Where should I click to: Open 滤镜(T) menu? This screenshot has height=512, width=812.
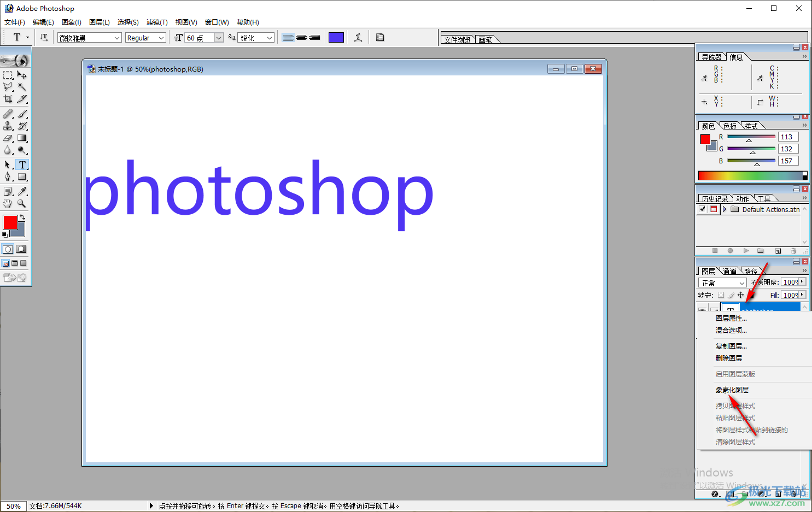(x=157, y=22)
